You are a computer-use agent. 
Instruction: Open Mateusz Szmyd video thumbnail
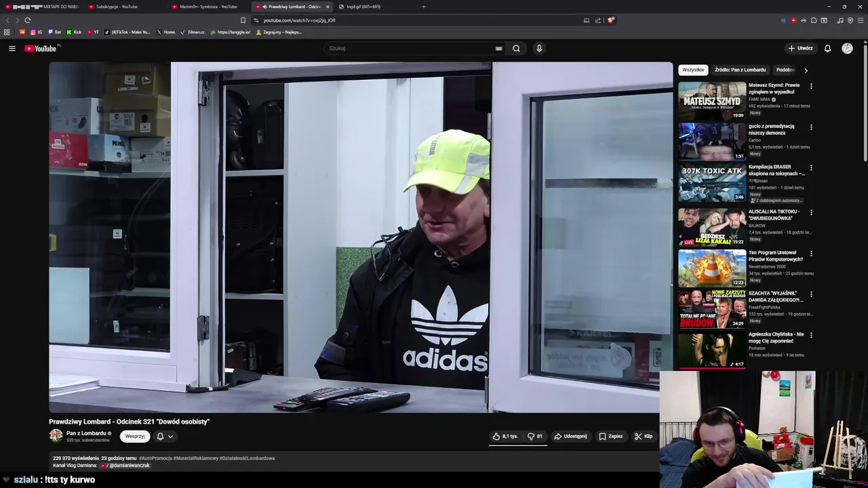coord(712,100)
